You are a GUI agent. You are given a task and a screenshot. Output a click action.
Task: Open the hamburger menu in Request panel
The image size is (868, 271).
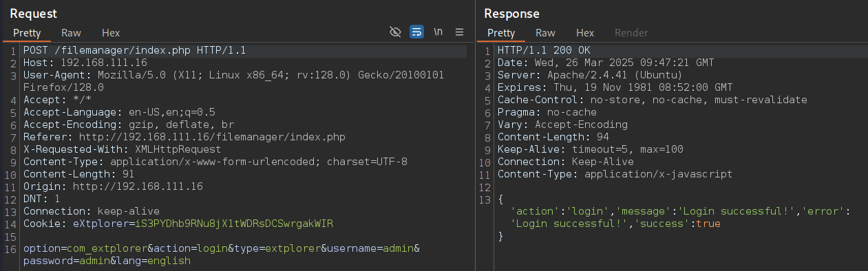[x=460, y=32]
